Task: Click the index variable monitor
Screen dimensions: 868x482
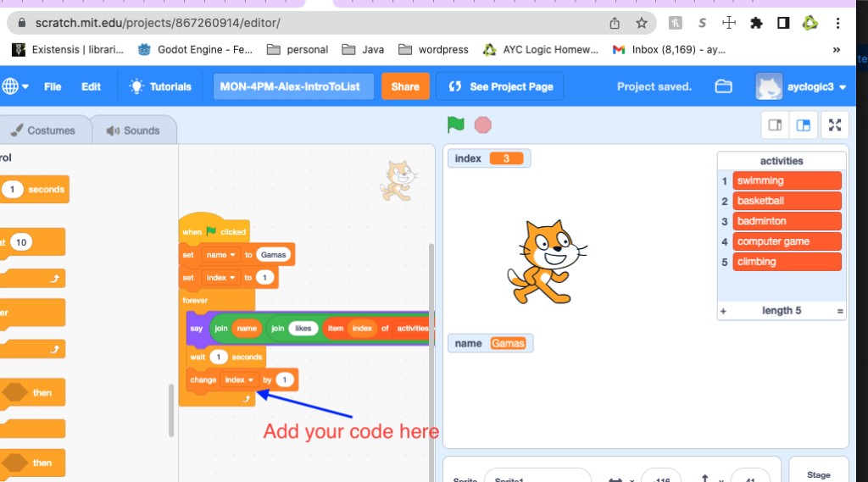Action: coord(489,158)
